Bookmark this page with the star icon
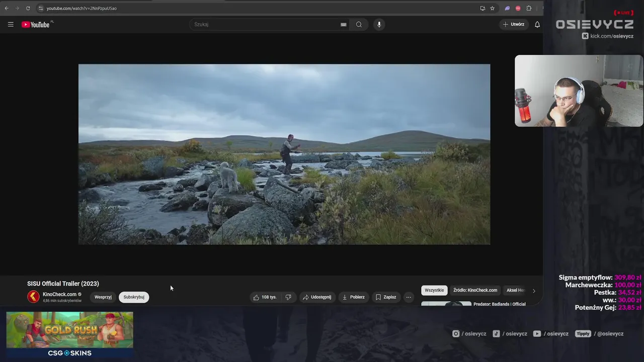Viewport: 644px width, 362px height. (x=492, y=8)
